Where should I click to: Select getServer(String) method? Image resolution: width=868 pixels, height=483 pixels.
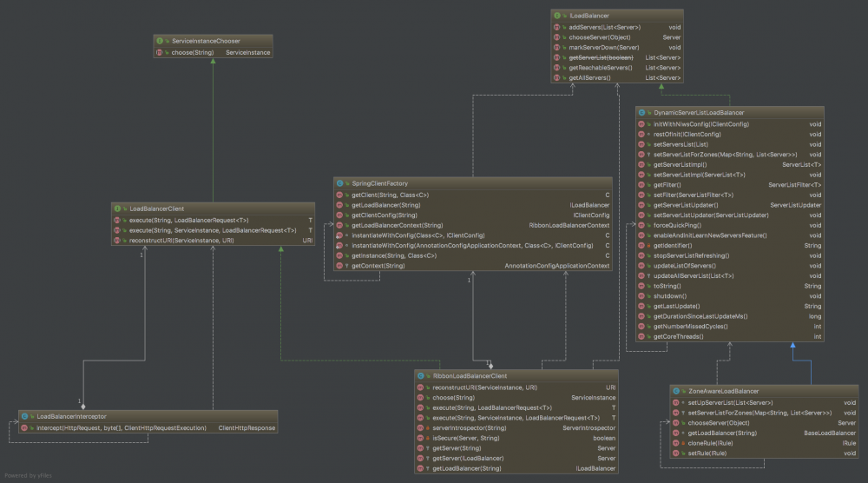[516, 448]
